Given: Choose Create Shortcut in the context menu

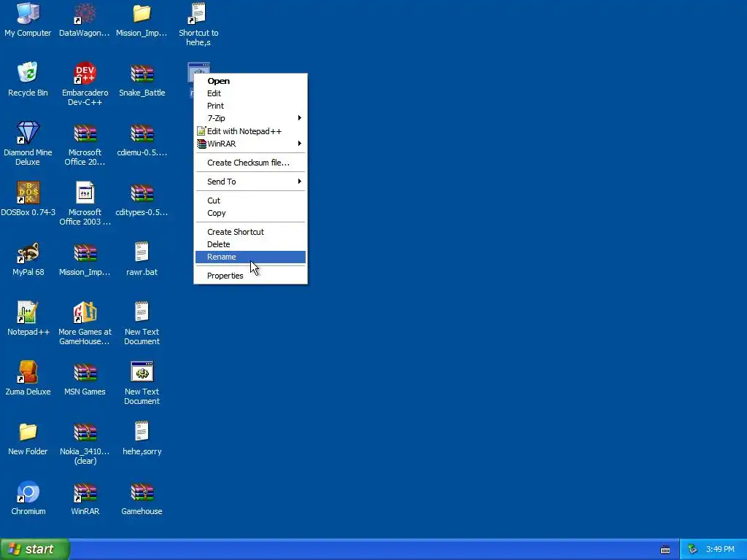Looking at the screenshot, I should click(x=251, y=232).
